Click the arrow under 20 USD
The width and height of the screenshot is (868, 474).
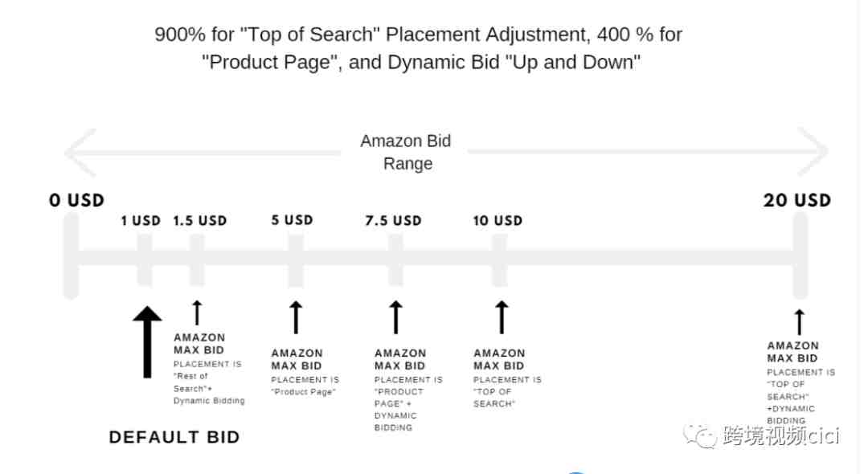(800, 322)
